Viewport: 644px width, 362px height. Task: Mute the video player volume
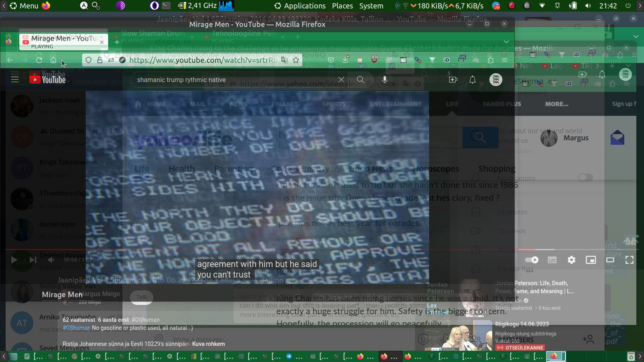pos(51,260)
